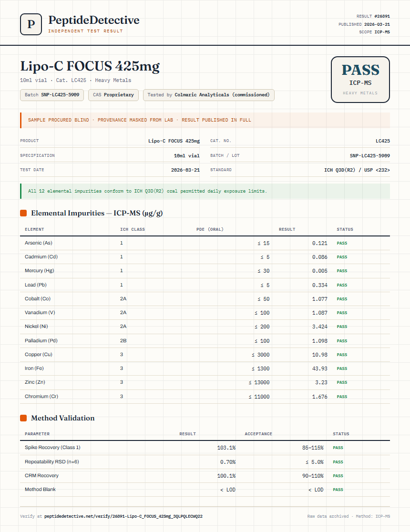The width and height of the screenshot is (410, 532).
Task: Click TEST DATE value 2026-03-21
Action: 185,170
